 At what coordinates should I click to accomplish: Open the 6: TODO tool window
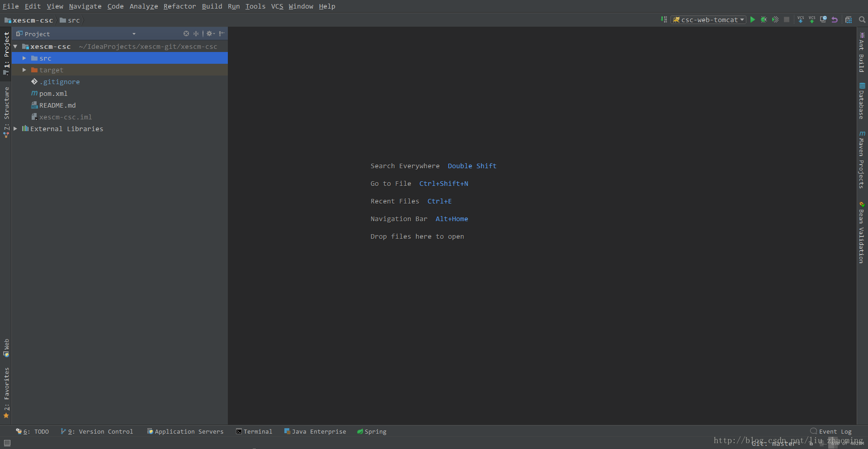33,431
